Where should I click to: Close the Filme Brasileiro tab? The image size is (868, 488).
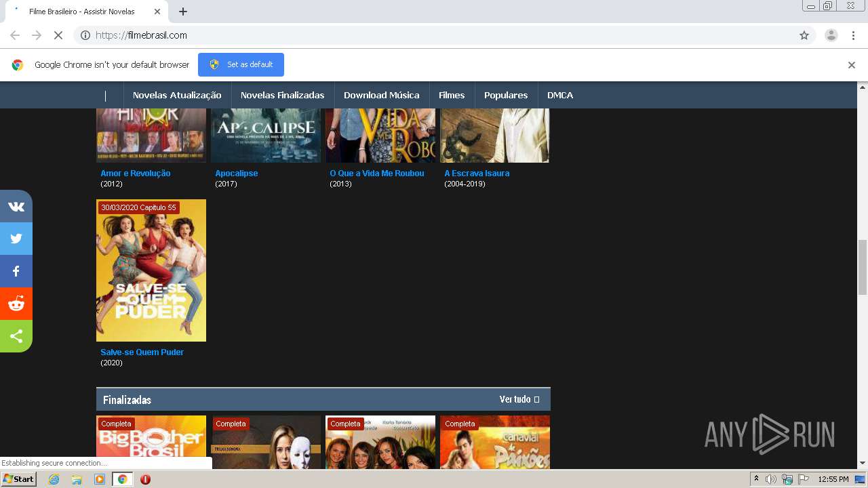[x=157, y=12]
